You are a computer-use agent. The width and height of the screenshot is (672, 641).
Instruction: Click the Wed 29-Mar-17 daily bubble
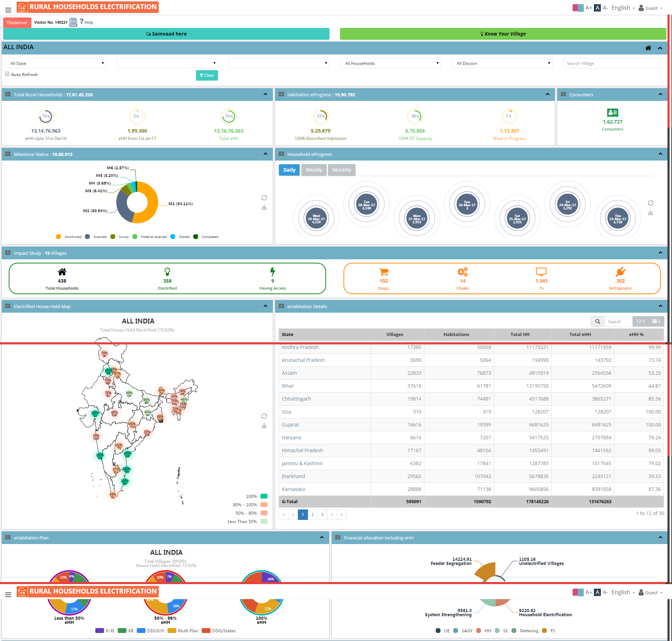[x=316, y=219]
